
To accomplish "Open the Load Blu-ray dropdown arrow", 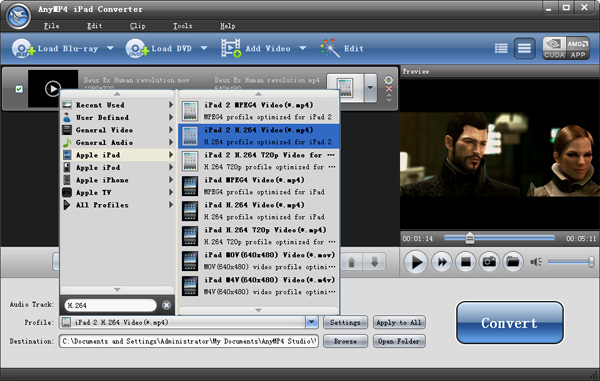I will click(110, 48).
